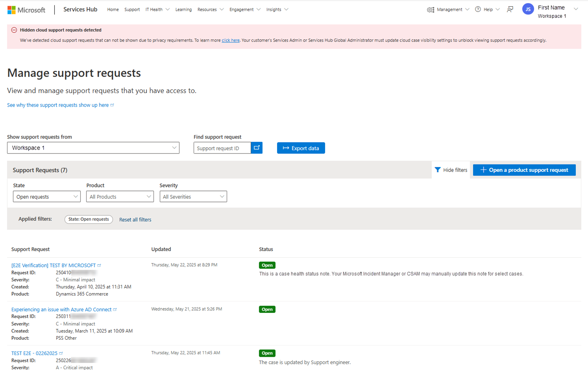Click Thursday, May 22, 2025 at 11:45 AM

[x=186, y=353]
